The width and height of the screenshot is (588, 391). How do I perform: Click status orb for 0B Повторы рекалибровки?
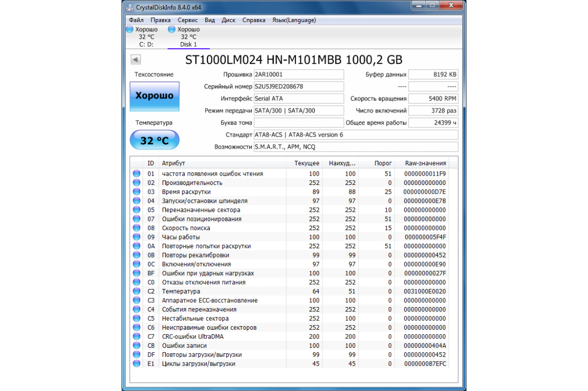(136, 255)
